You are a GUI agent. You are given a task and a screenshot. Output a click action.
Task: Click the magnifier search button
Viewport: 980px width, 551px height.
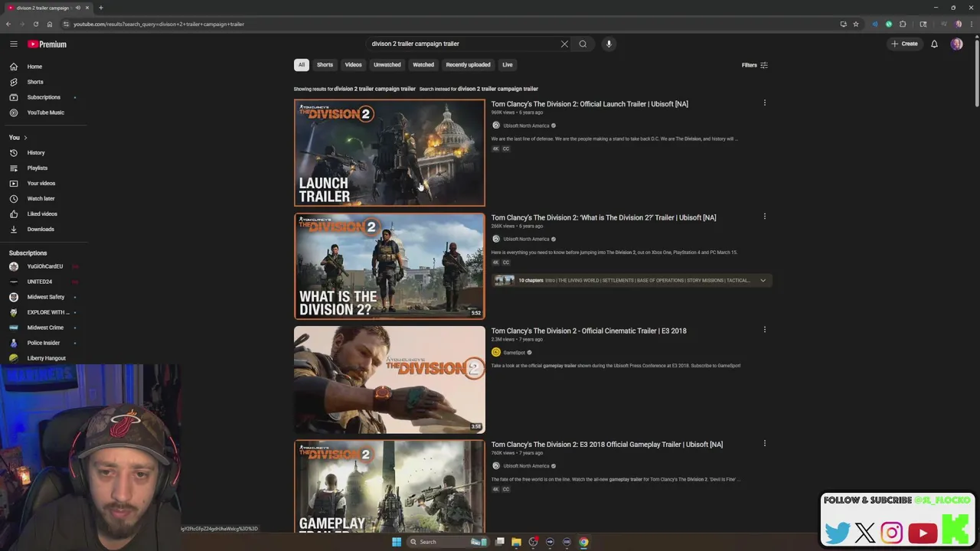point(583,44)
